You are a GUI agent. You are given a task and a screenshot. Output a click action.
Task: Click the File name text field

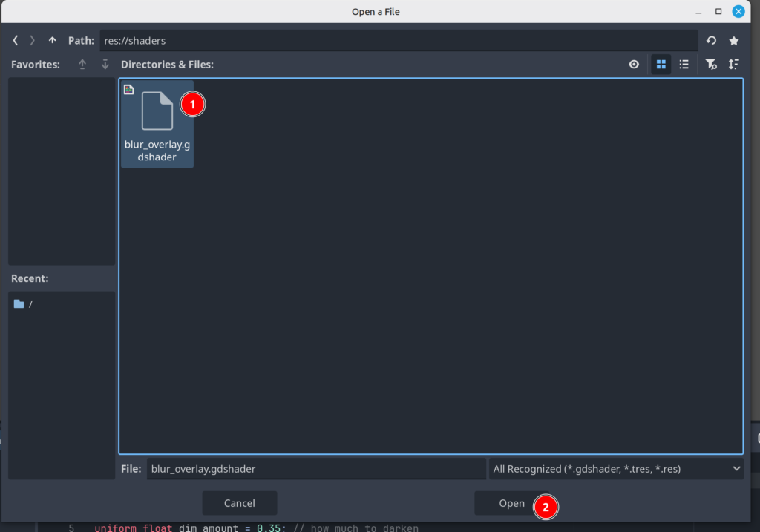[315, 468]
